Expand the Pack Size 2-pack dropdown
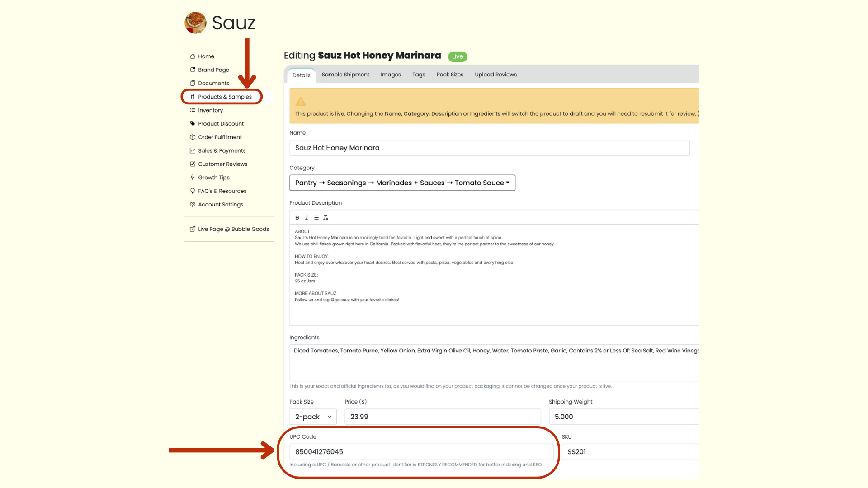 point(313,417)
